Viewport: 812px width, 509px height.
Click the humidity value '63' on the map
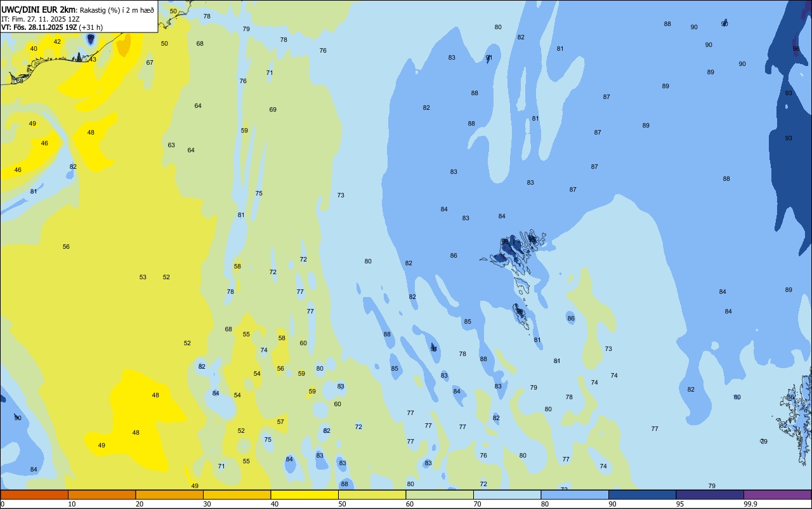171,145
